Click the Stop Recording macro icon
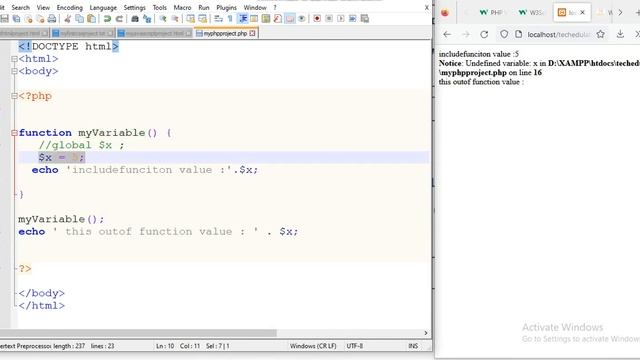This screenshot has width=640, height=360. point(329,19)
